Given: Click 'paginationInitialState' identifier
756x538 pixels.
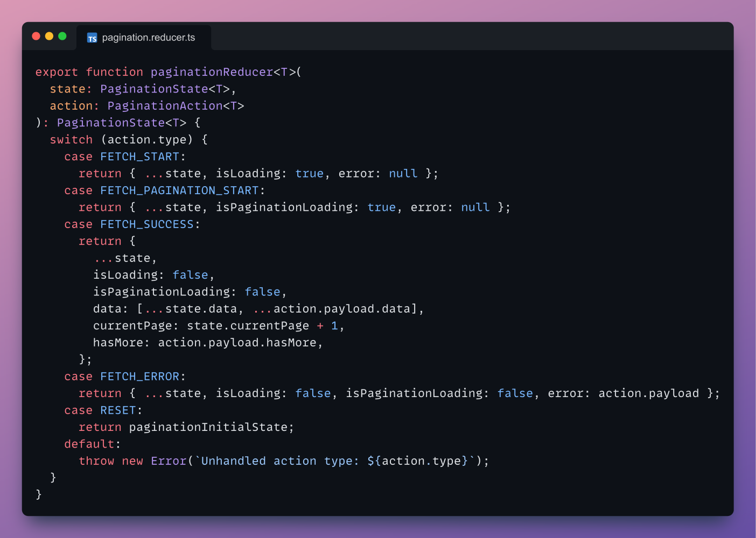Looking at the screenshot, I should tap(208, 427).
